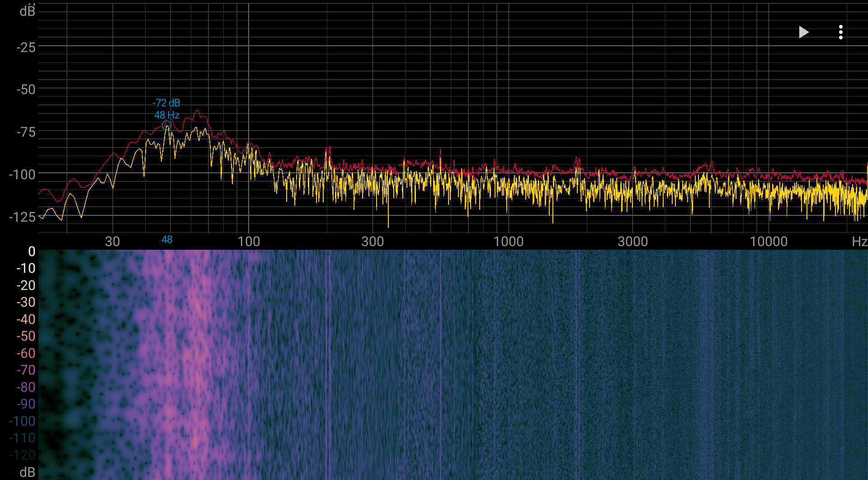Screen dimensions: 868x480
Task: Select the -50 color scale entry
Action: pyautogui.click(x=26, y=336)
